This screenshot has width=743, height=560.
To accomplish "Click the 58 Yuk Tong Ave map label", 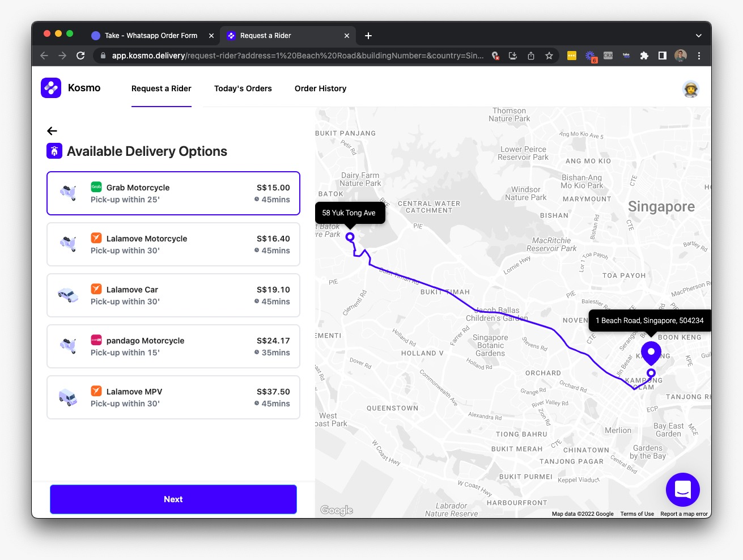I will tap(349, 213).
